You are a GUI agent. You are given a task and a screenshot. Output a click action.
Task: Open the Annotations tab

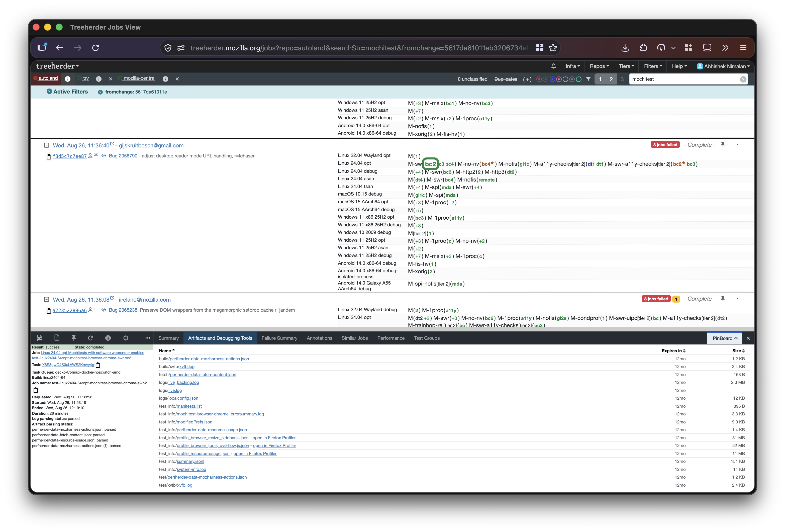pos(319,338)
